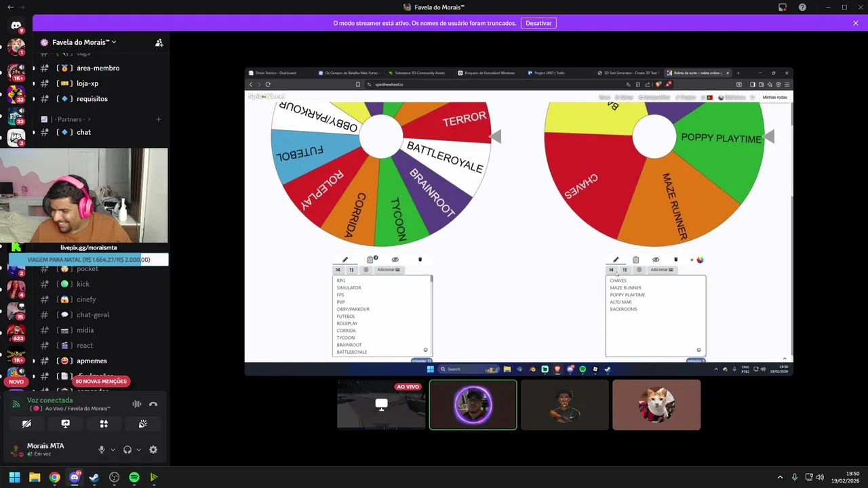Click Adicionar image button on the left wheel
868x488 pixels.
(x=389, y=270)
